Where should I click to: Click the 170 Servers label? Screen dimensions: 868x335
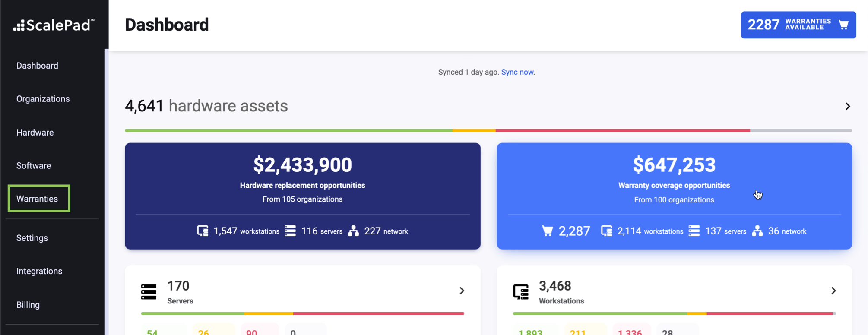coord(180,292)
